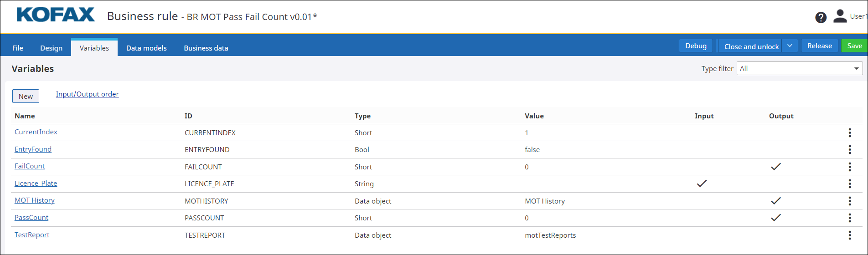Open the help question mark icon
The height and width of the screenshot is (255, 868).
point(821,17)
